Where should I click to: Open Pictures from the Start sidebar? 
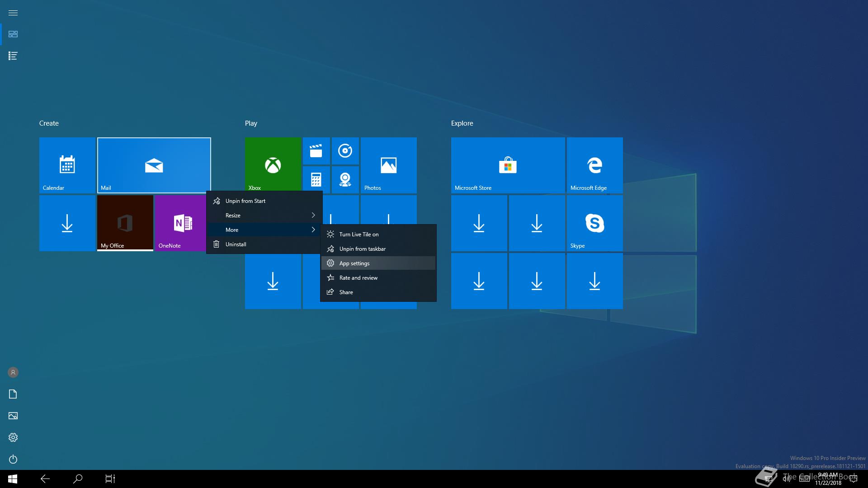tap(13, 416)
